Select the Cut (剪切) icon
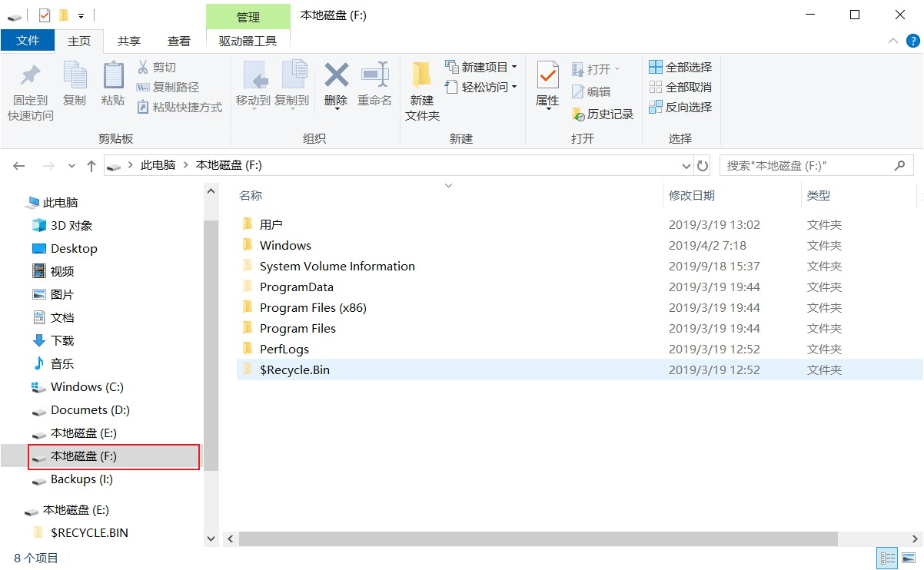924x570 pixels. point(157,68)
